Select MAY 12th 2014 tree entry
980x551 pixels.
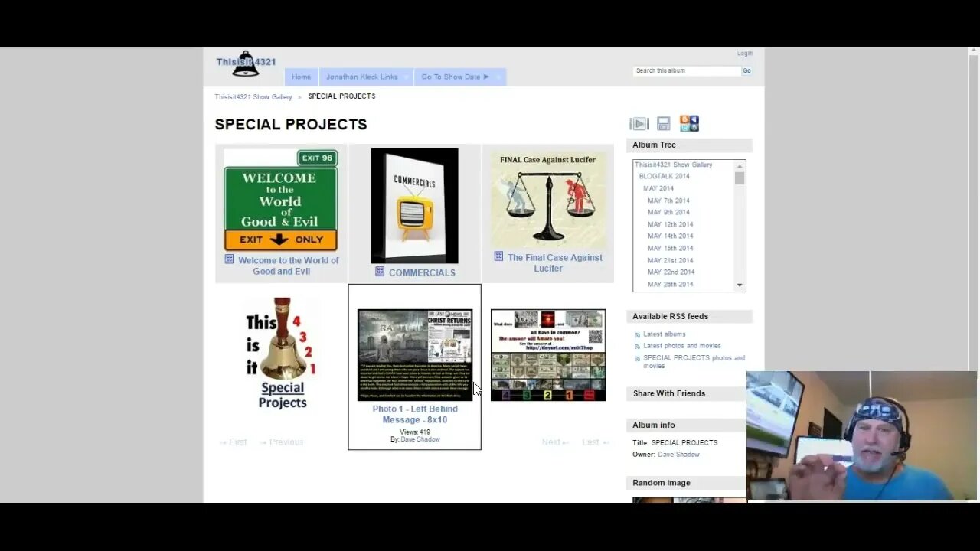pyautogui.click(x=671, y=224)
